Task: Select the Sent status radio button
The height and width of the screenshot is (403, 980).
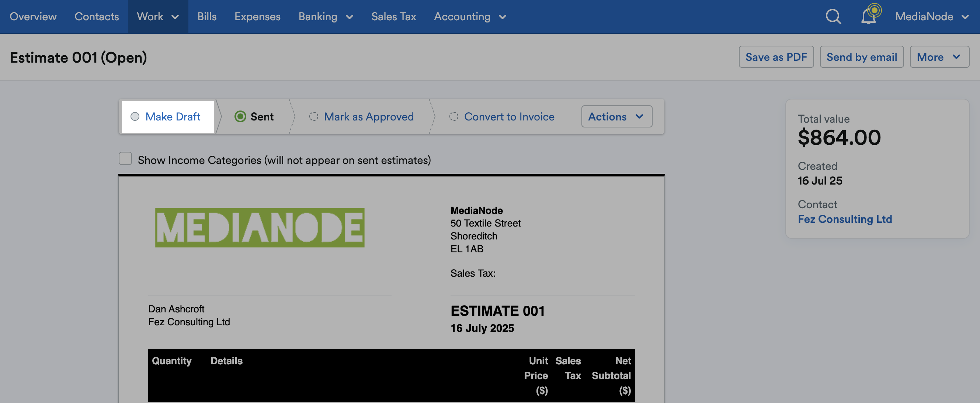Action: pyautogui.click(x=240, y=116)
